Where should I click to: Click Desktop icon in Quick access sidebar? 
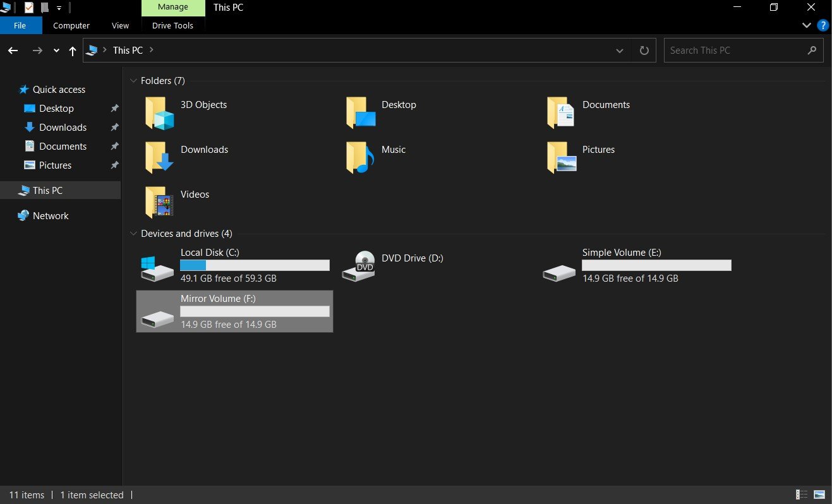pos(29,109)
